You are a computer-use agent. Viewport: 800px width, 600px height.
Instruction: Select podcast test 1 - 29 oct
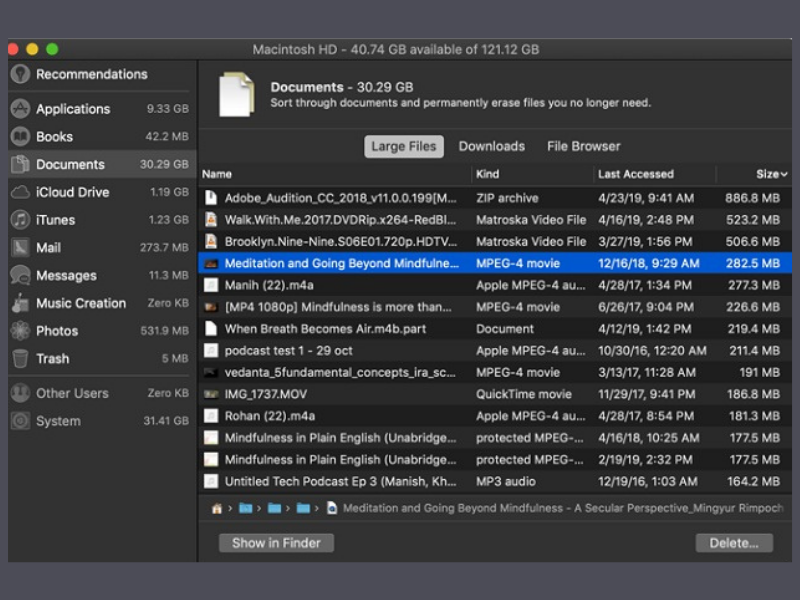289,351
